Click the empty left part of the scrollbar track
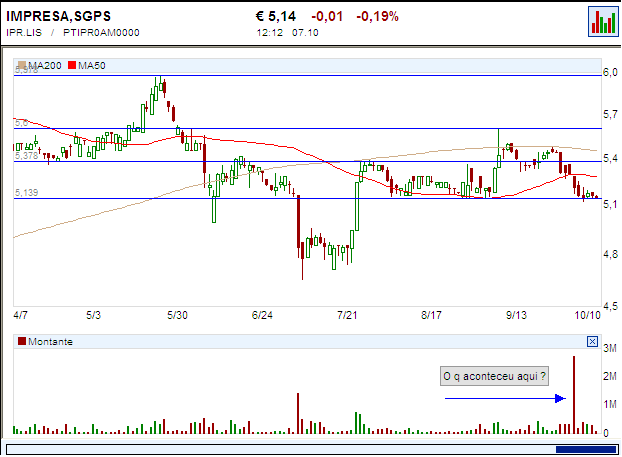 [281, 449]
